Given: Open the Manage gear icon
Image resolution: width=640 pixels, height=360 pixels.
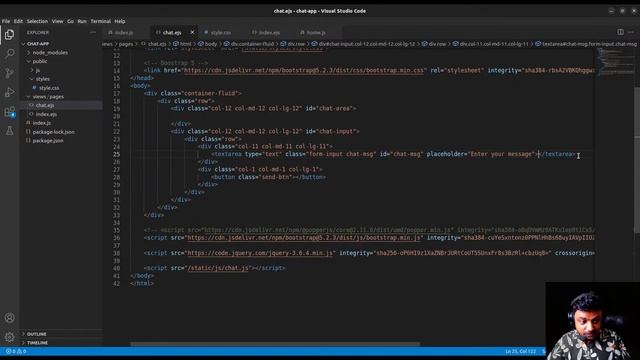Looking at the screenshot, I should tap(9, 337).
